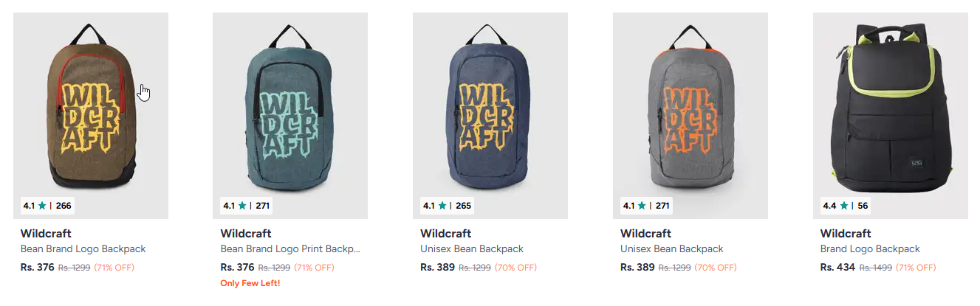Open the Bean Brand Logo Print Backpack title
Image resolution: width=980 pixels, height=306 pixels.
289,249
